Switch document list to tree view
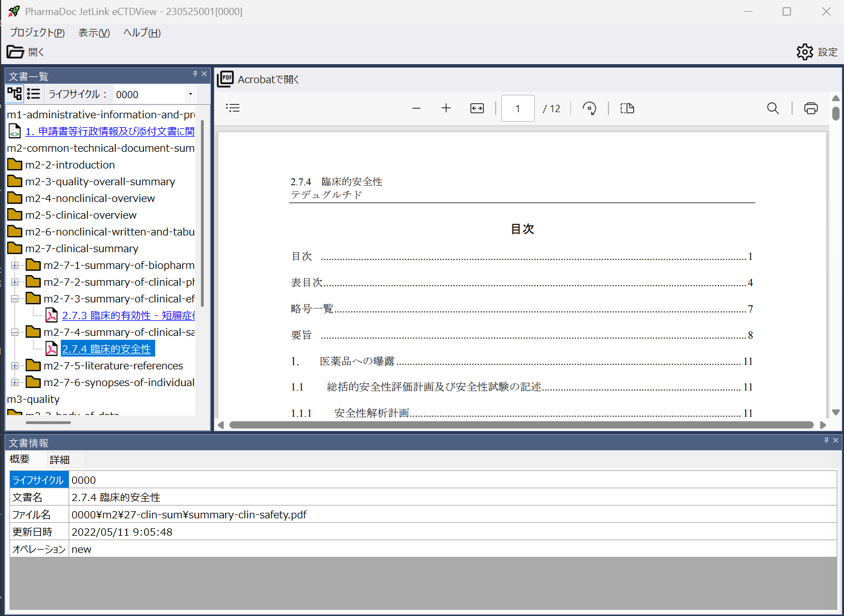Viewport: 844px width, 616px height. point(15,94)
